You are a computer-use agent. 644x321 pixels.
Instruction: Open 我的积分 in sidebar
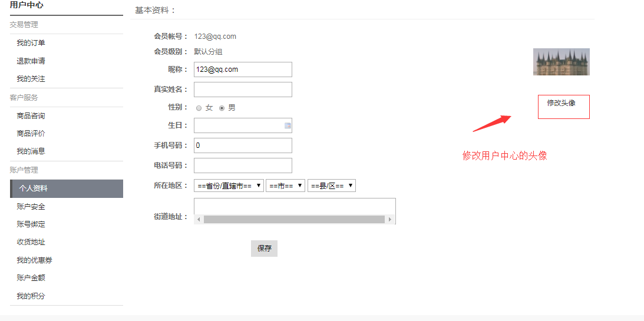click(31, 296)
